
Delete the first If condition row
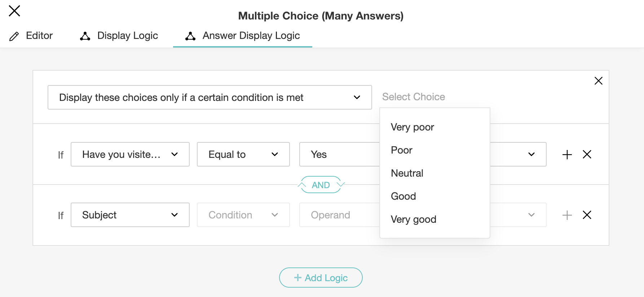pos(587,155)
